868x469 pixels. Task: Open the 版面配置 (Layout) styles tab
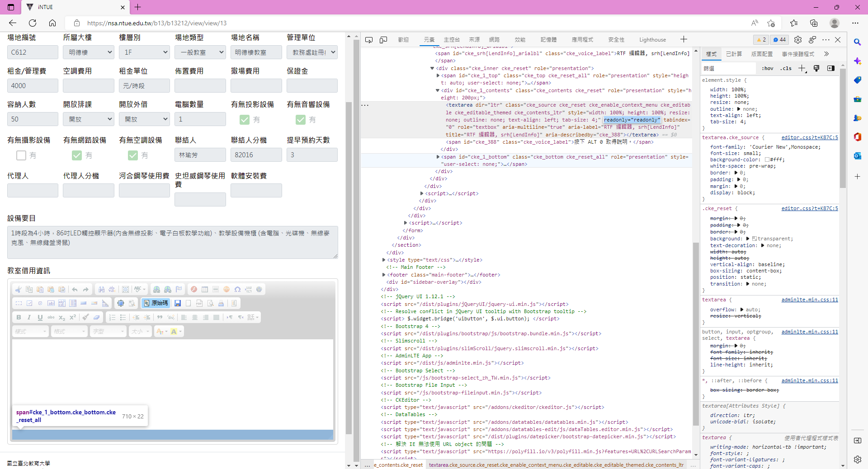tap(762, 54)
